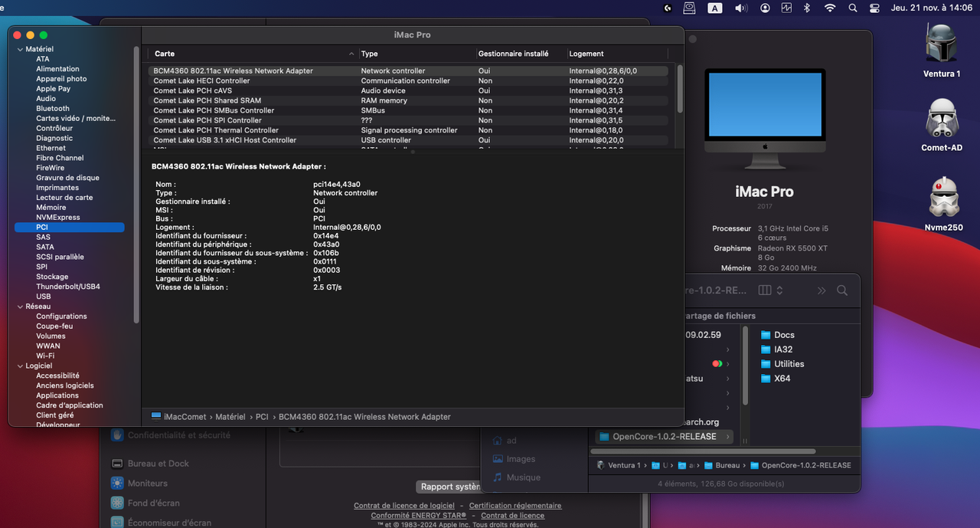Select BCM4360 802.11ac Wireless Network Adapter row
This screenshot has height=528, width=980.
(410, 71)
